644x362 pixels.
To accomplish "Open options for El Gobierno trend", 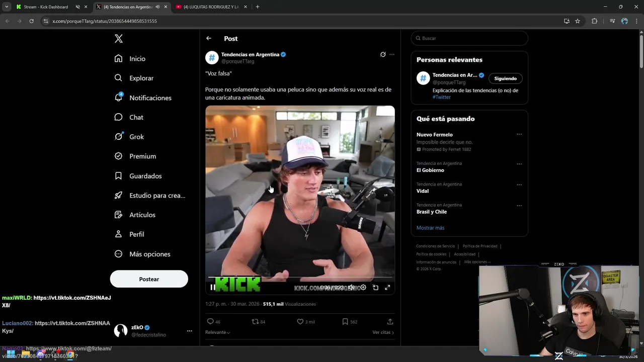I will (x=519, y=164).
